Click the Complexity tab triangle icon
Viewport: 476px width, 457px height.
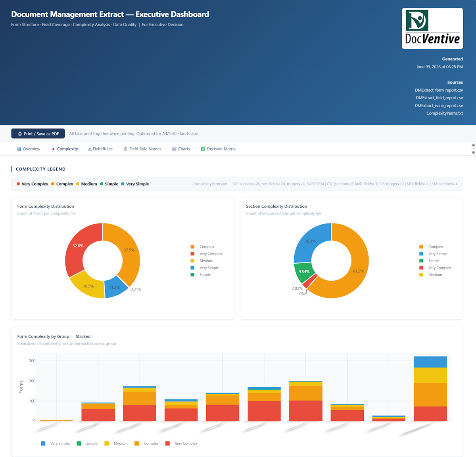[x=53, y=149]
